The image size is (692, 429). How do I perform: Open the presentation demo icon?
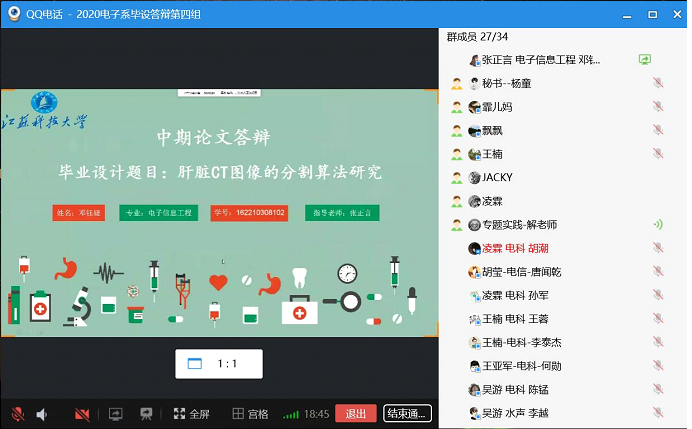tap(146, 413)
